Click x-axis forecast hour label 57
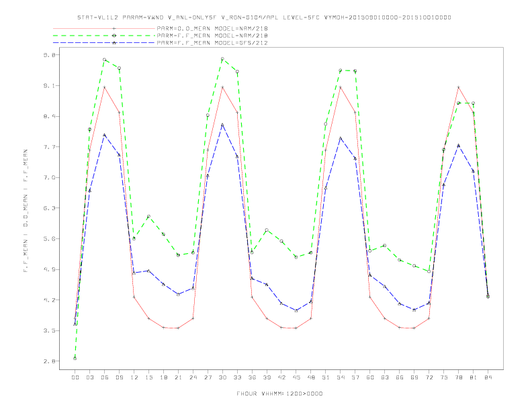Viewport: 532px width, 411px height. [x=355, y=377]
